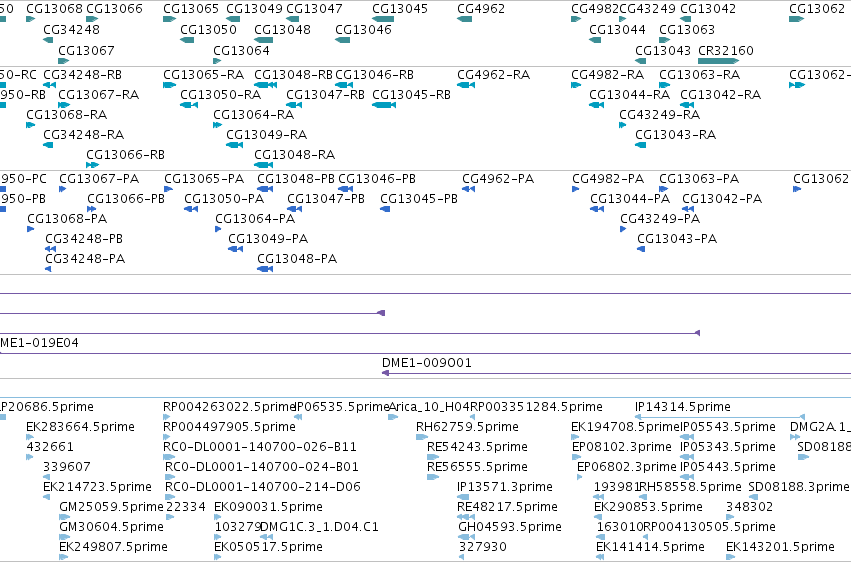Click protein CG13050-PA
Viewport: 851px width, 562px height.
coord(224,199)
